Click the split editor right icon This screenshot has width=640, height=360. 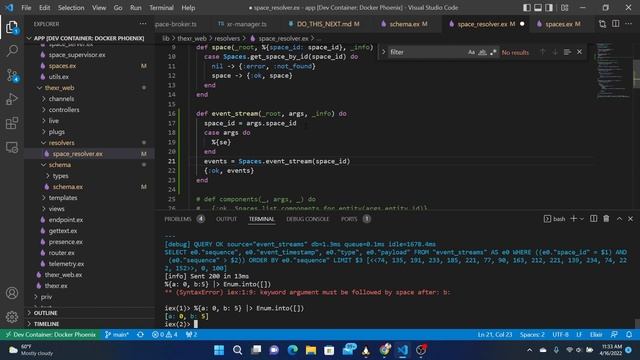(616, 24)
